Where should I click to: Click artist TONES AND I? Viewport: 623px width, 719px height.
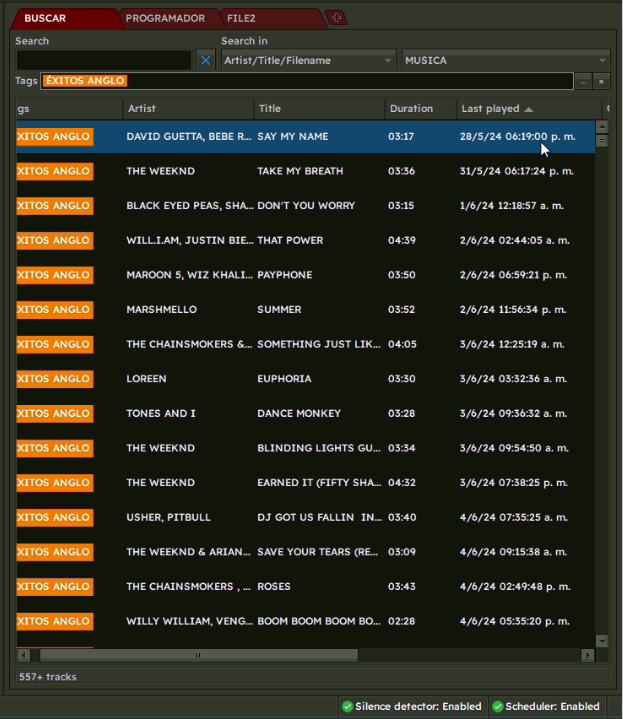point(160,413)
